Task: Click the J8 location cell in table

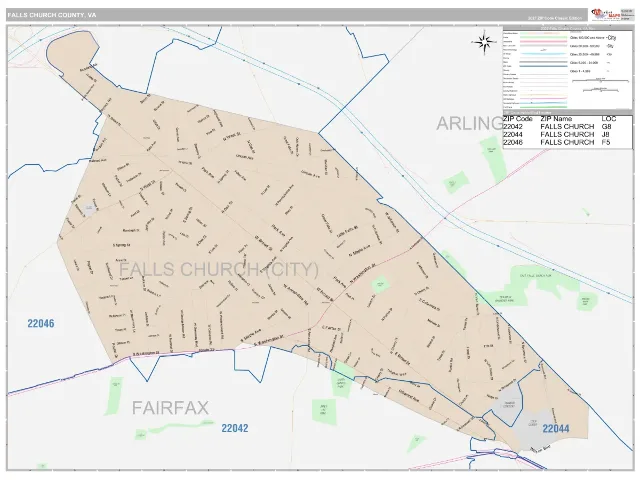Action: pyautogui.click(x=606, y=134)
